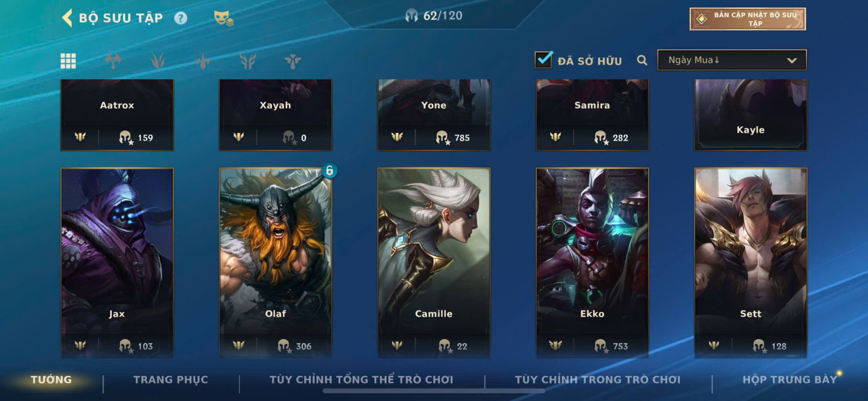The width and height of the screenshot is (868, 401).
Task: Uncheck the ĐÃ SỞ HỮU checkbox
Action: click(x=543, y=60)
